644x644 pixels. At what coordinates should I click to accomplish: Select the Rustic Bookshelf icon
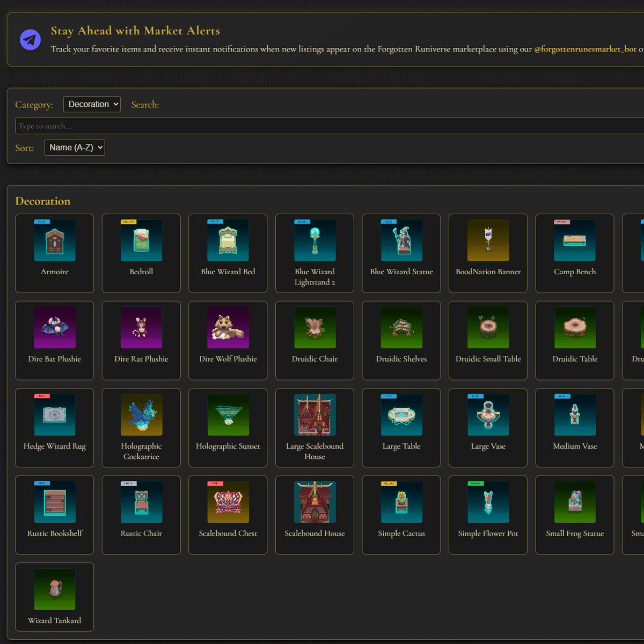[x=55, y=502]
